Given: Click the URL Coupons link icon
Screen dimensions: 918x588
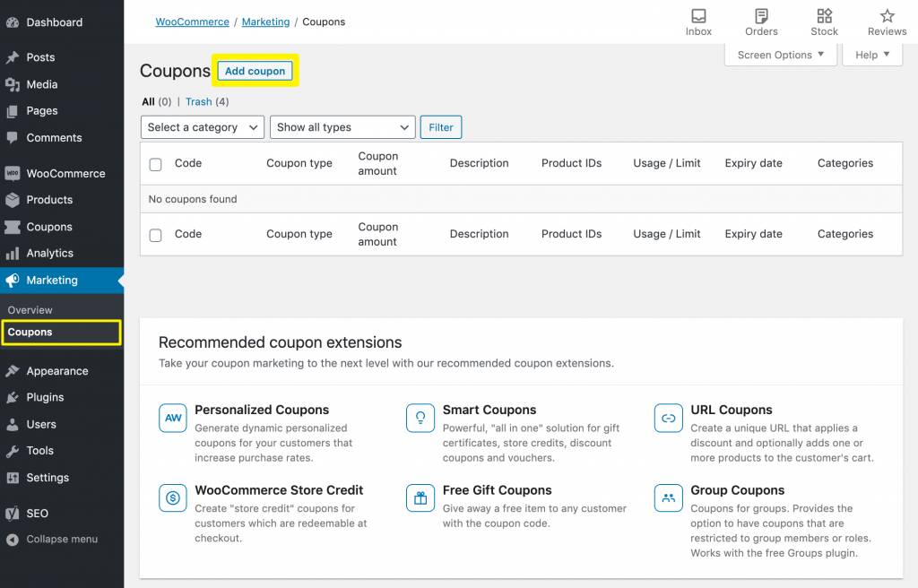Looking at the screenshot, I should coord(669,418).
